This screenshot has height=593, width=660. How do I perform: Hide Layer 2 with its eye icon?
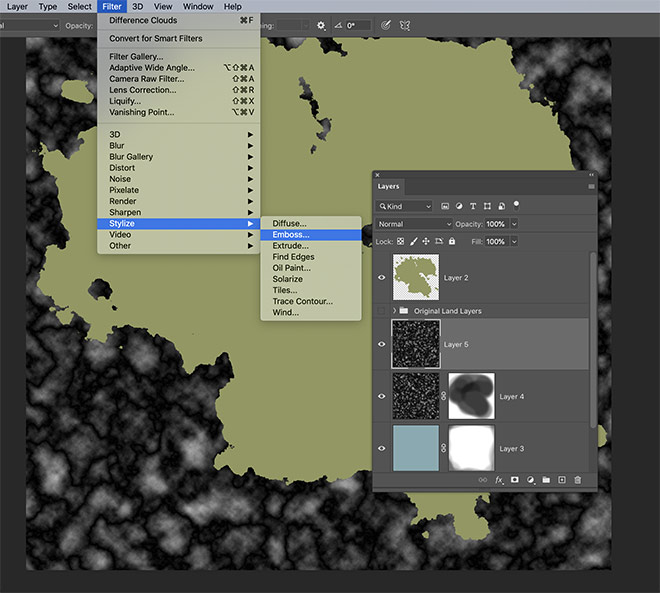[x=382, y=277]
